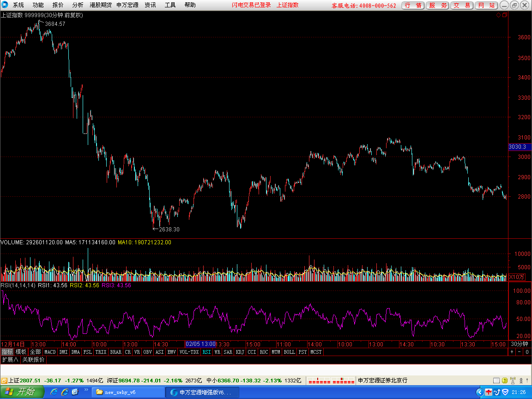Click the red window-restore icon above the chart

pos(504,15)
